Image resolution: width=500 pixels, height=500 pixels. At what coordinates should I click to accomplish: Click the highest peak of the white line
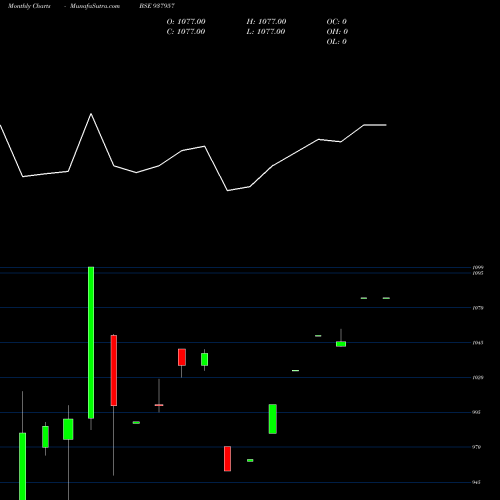tap(91, 114)
